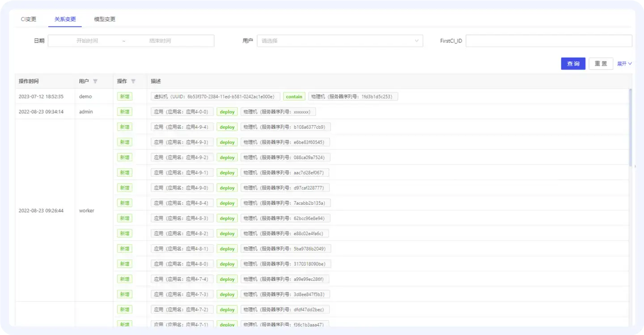Viewport: 644px width, 335px height.
Task: Click the 新增 tag in 应用4-8-2 row
Action: pyautogui.click(x=125, y=233)
